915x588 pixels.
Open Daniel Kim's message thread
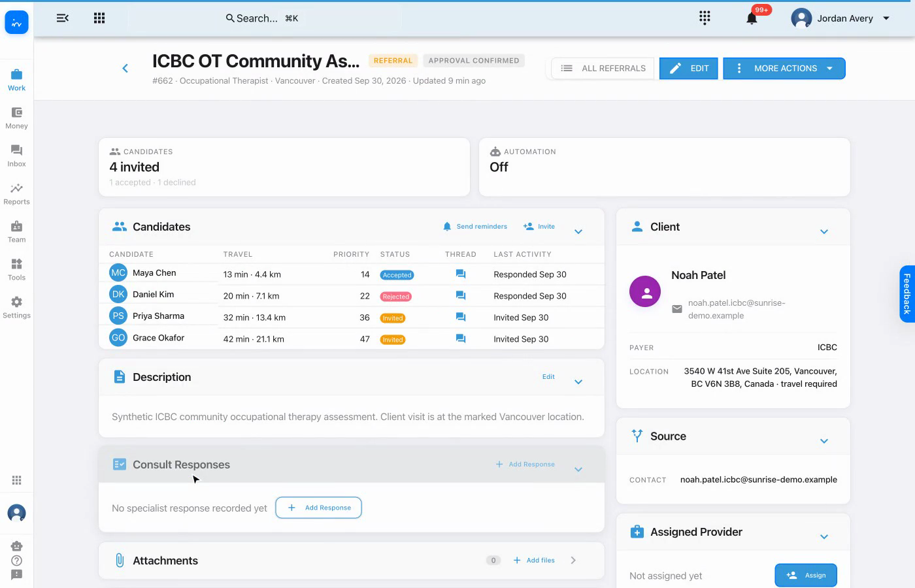coord(461,296)
